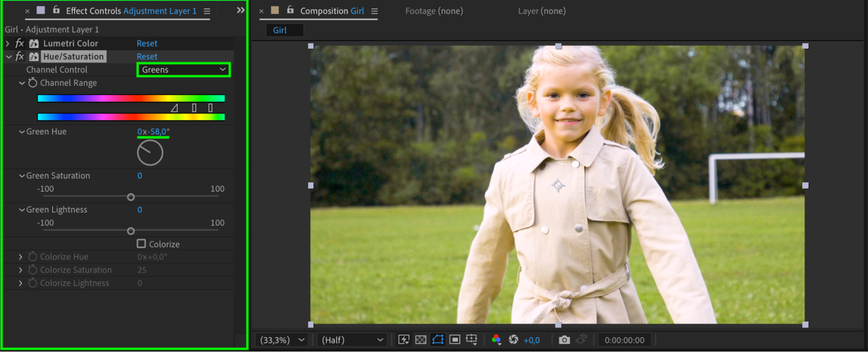This screenshot has width=868, height=352.
Task: Expand the Lumetri Color effect properties
Action: 7,43
